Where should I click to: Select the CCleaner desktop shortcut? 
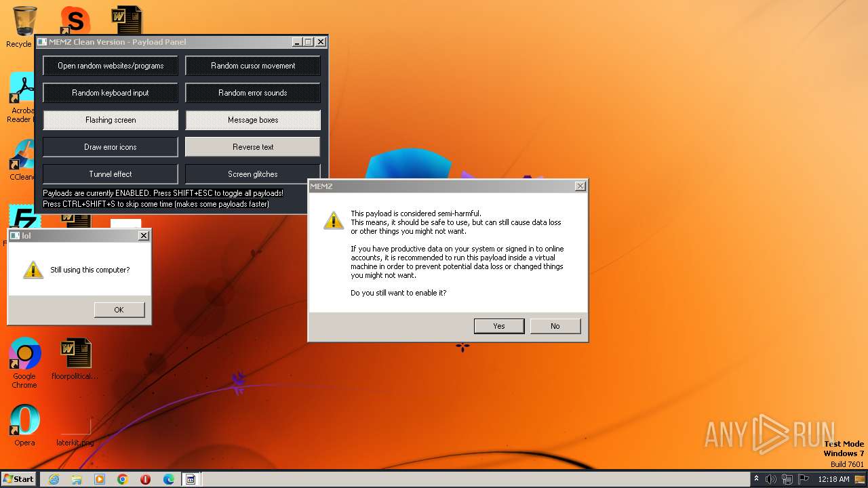22,160
